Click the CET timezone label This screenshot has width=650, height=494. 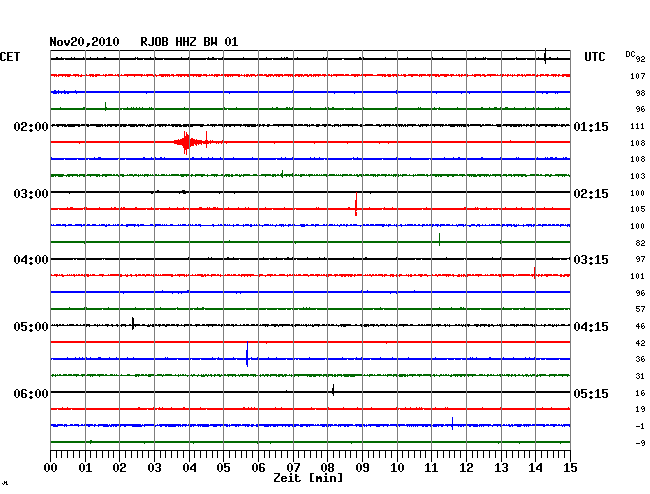coord(10,57)
